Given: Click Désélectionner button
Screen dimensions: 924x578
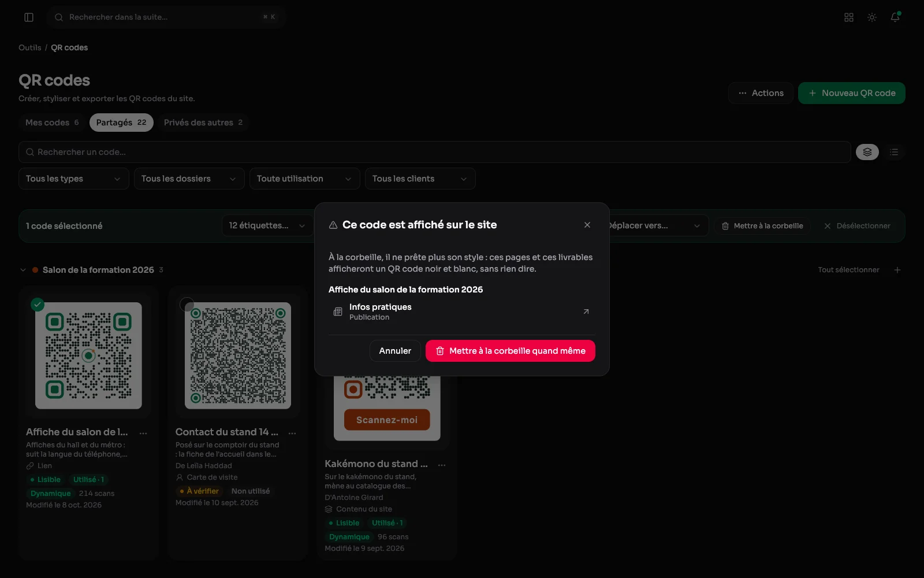Looking at the screenshot, I should tap(857, 226).
